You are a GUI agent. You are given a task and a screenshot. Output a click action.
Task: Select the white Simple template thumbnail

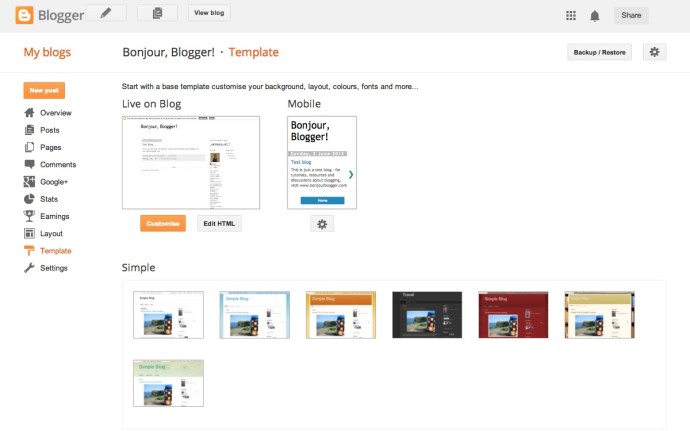tap(169, 315)
